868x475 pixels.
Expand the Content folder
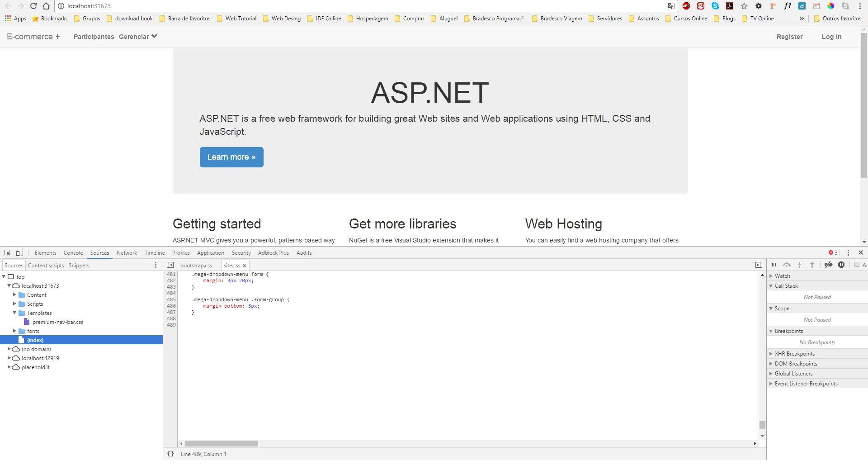click(x=14, y=294)
